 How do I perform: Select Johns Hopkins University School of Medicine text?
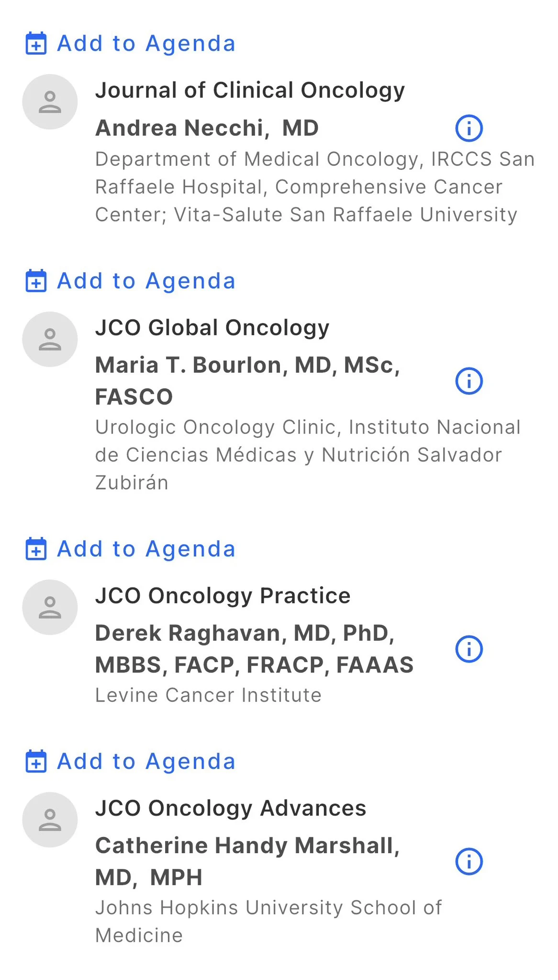[x=268, y=921]
